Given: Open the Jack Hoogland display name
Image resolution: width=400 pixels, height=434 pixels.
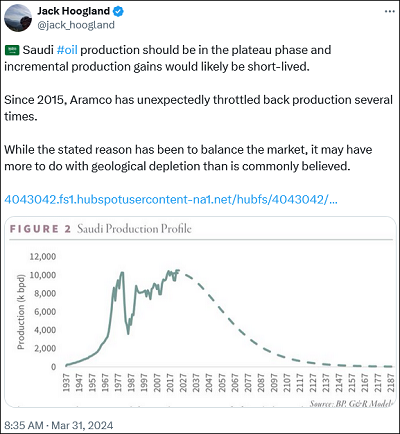Looking at the screenshot, I should click(73, 11).
